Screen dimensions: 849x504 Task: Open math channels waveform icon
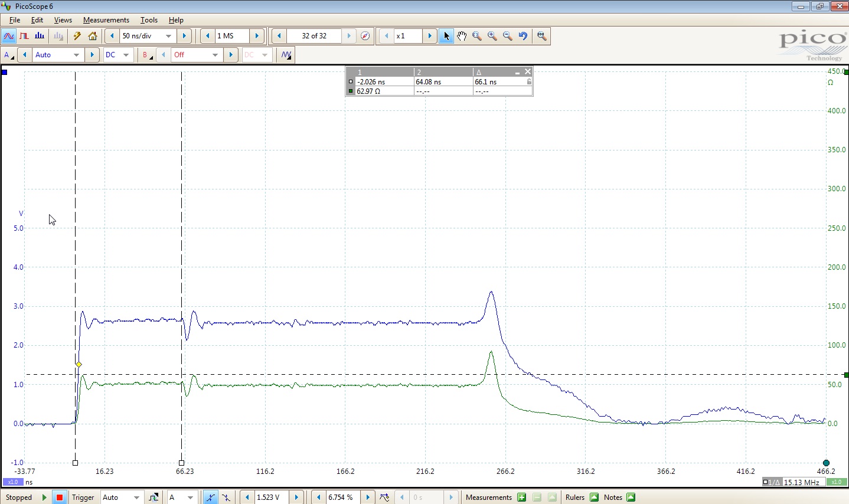pos(286,55)
